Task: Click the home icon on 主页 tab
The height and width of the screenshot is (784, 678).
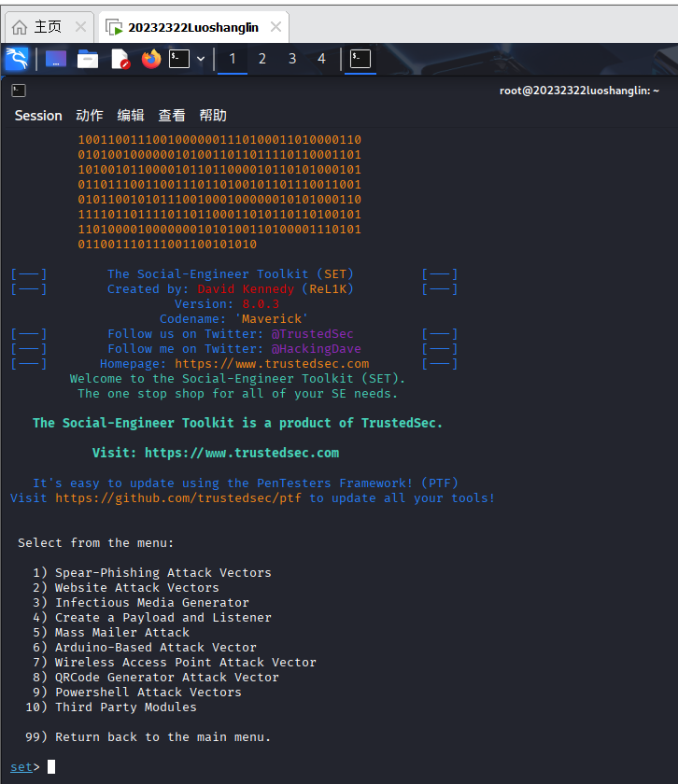Action: click(x=20, y=27)
